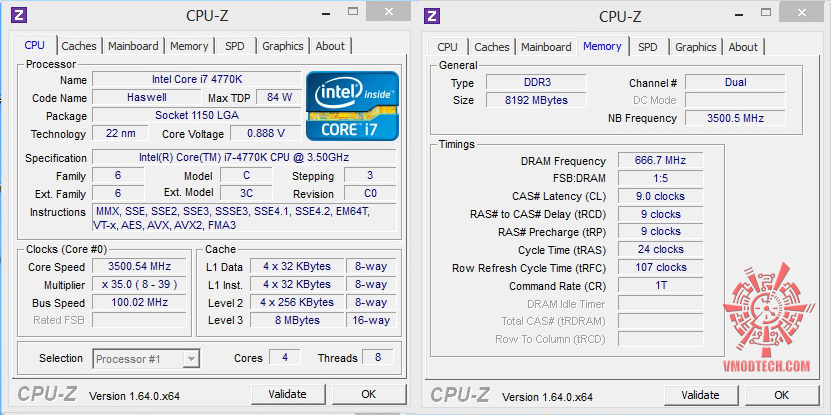Click Threads count value 8
Image resolution: width=834 pixels, height=416 pixels.
(x=378, y=357)
